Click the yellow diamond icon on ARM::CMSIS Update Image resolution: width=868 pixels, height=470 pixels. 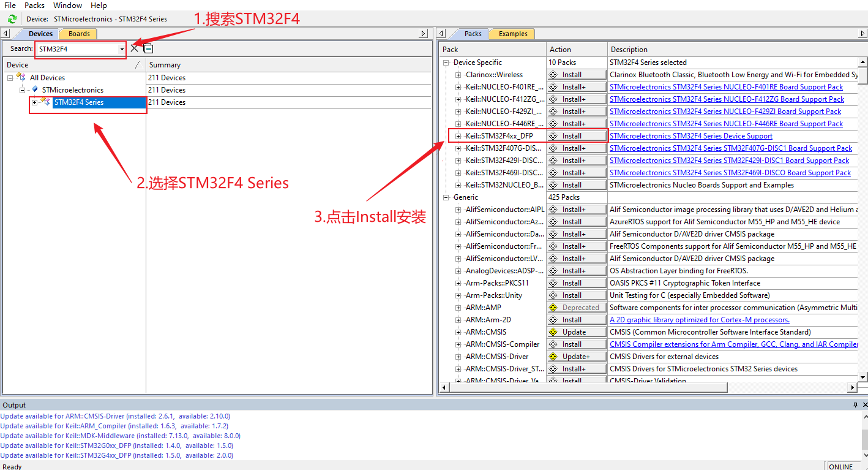pyautogui.click(x=553, y=332)
